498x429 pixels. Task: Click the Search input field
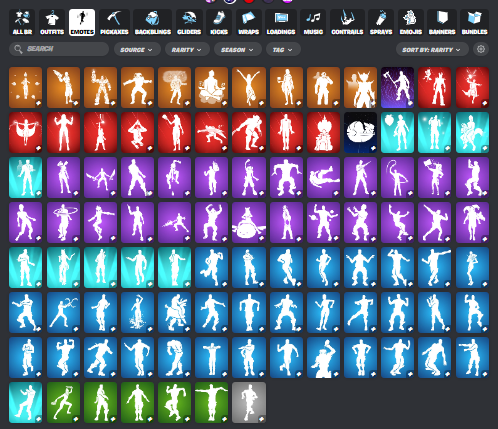pos(59,49)
